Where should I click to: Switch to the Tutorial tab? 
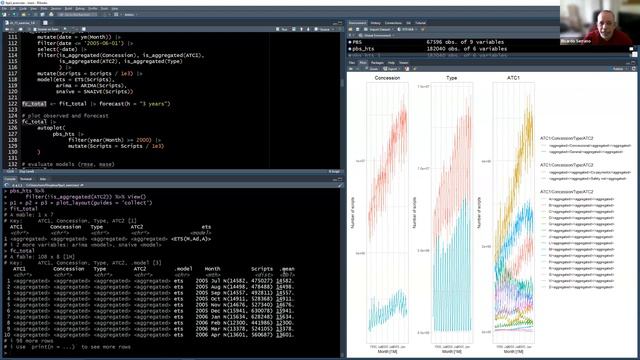(x=420, y=23)
